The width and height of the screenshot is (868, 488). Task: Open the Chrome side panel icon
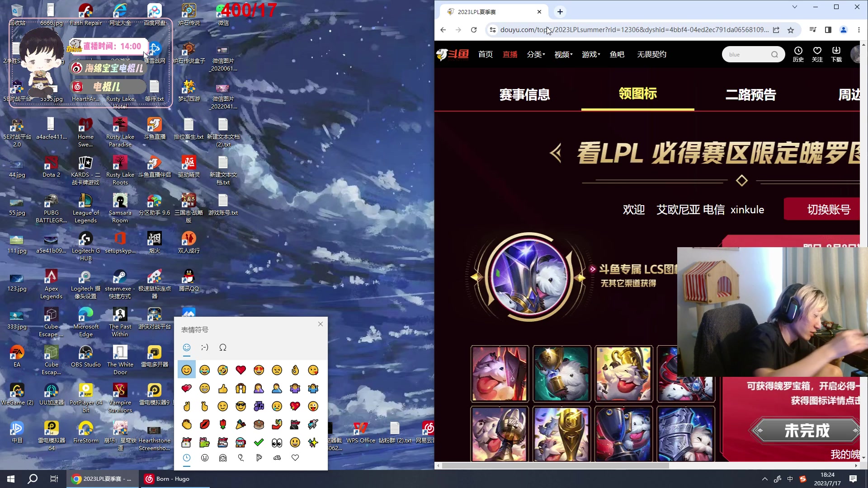(828, 30)
